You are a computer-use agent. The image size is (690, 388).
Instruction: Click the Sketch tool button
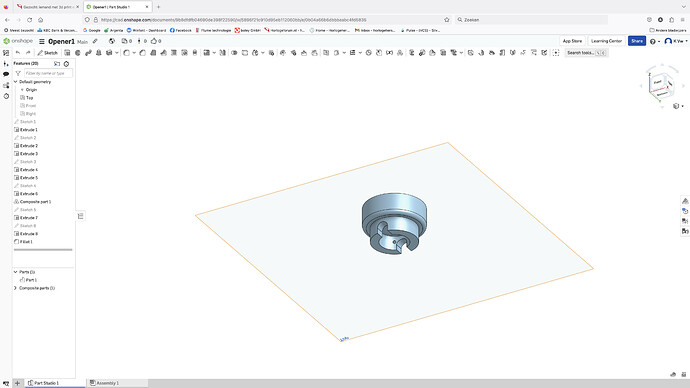point(48,53)
